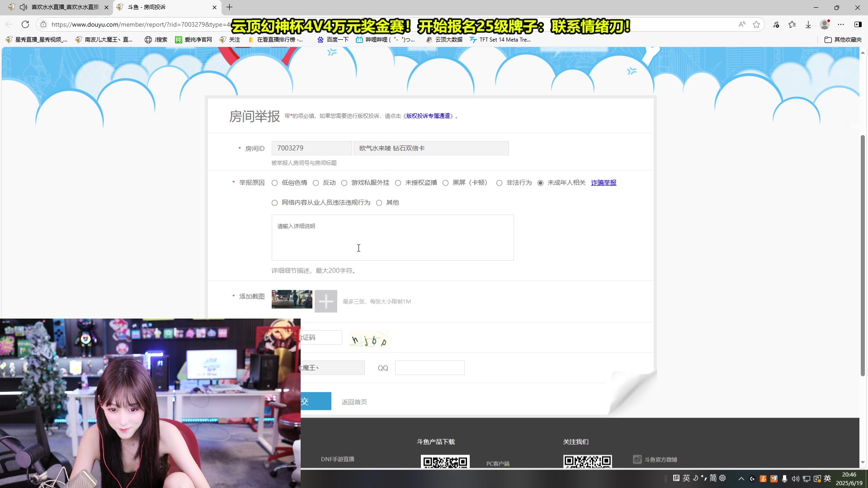Click the room ID field 7003279
The width and height of the screenshot is (868, 488).
tap(311, 148)
